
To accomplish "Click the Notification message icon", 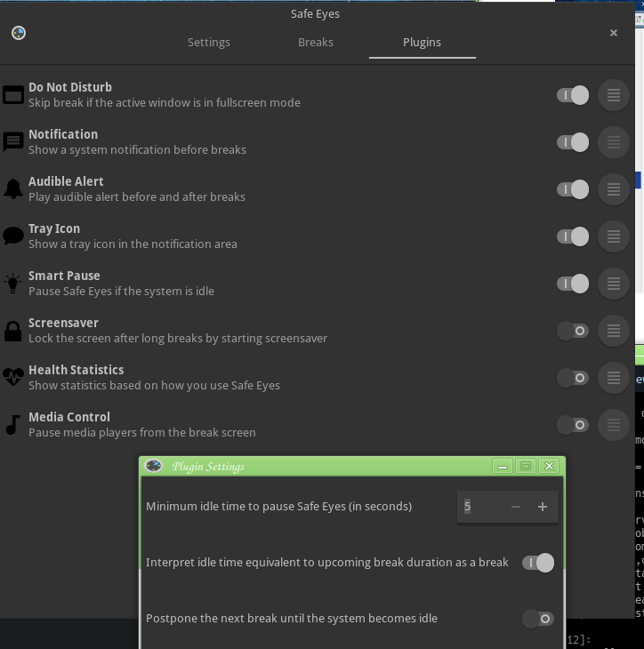I will (13, 142).
